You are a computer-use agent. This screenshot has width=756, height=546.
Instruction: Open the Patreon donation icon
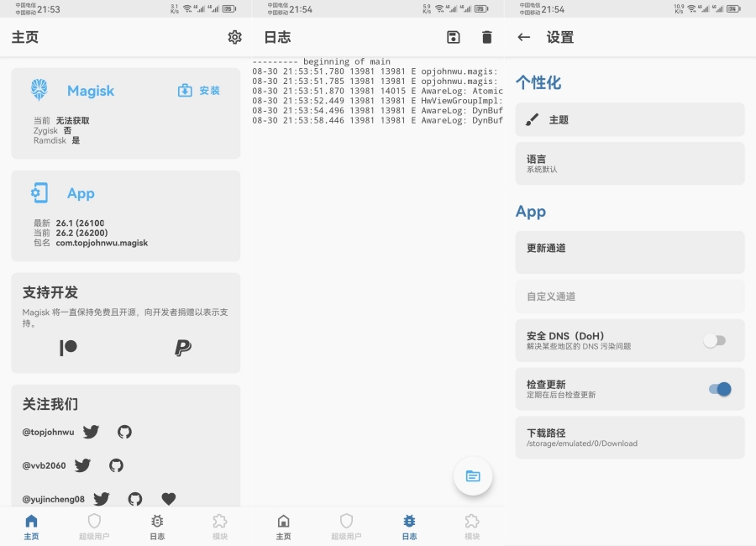click(x=68, y=347)
